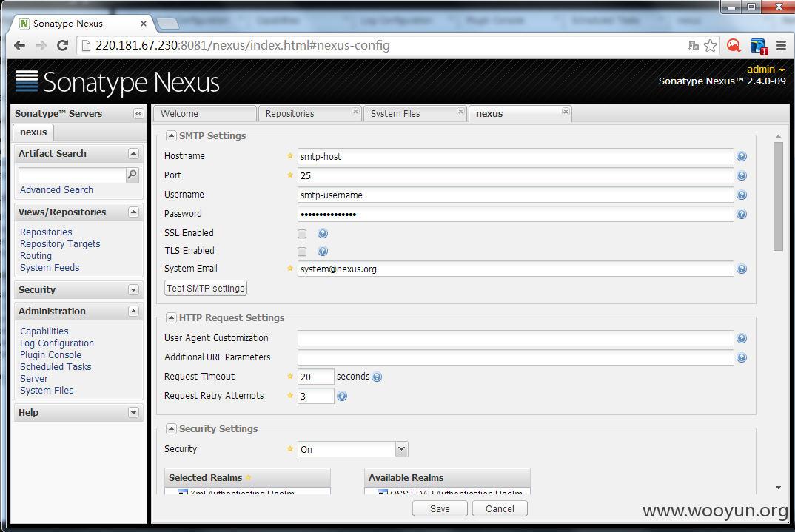The image size is (795, 532).
Task: Collapse the HTTP Request Settings section
Action: coord(172,317)
